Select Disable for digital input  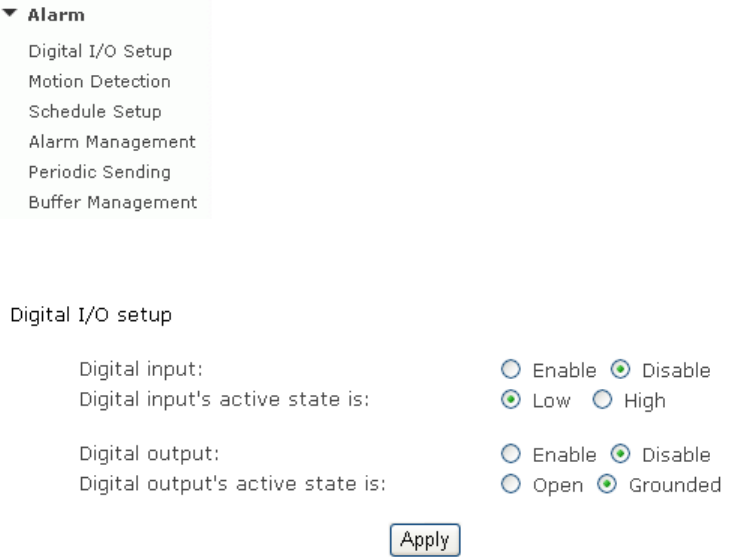[621, 371]
